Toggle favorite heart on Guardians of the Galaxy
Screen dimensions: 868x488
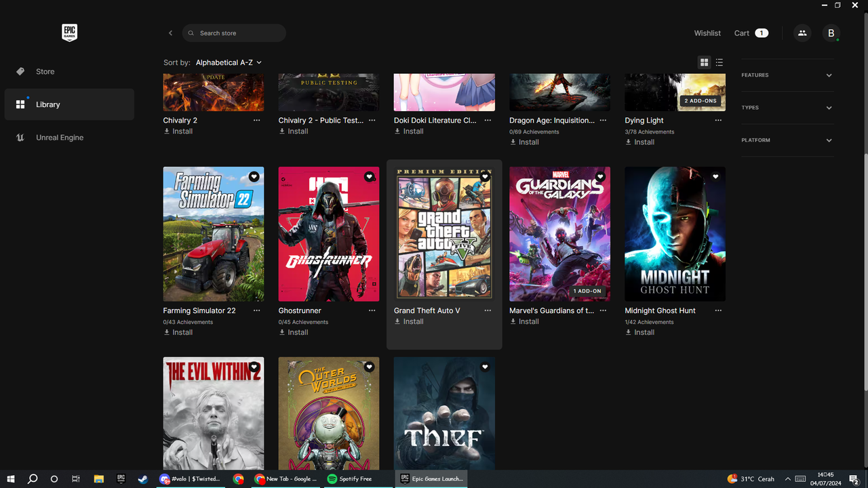tap(600, 177)
